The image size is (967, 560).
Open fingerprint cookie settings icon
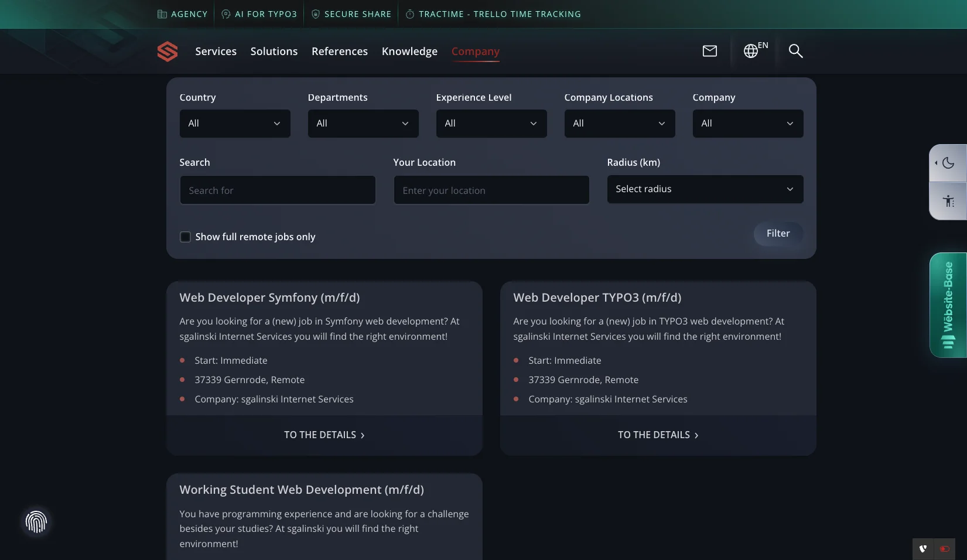coord(36,521)
